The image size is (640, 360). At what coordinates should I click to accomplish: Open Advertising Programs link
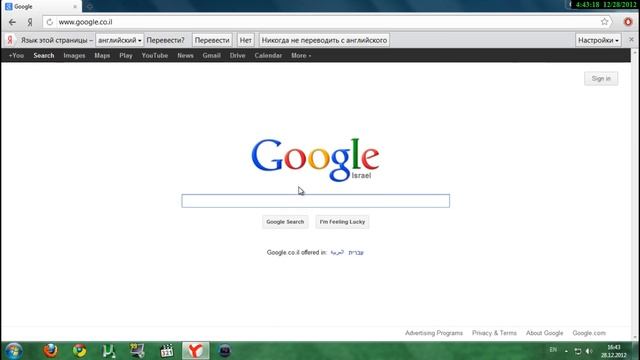tap(434, 333)
